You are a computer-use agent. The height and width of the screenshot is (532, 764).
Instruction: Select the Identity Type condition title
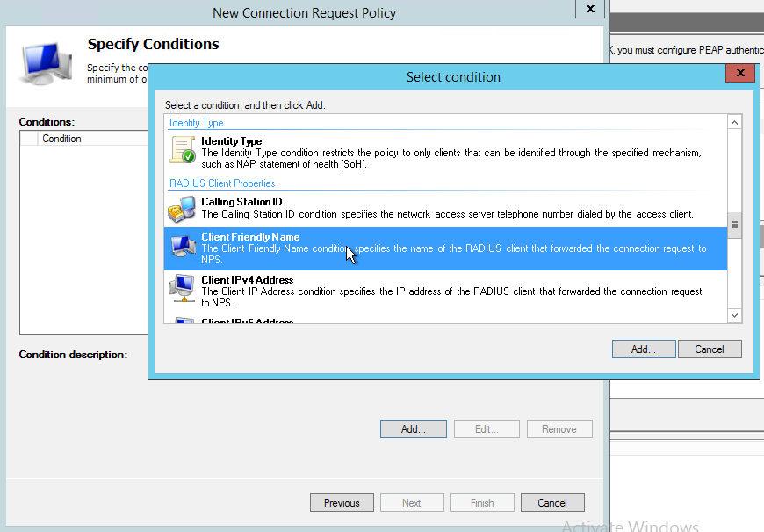pyautogui.click(x=231, y=141)
